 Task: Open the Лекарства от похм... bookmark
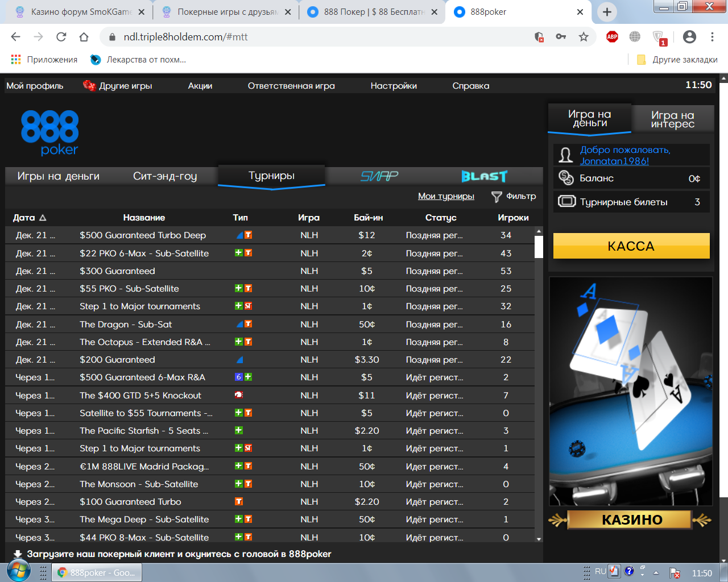(138, 60)
